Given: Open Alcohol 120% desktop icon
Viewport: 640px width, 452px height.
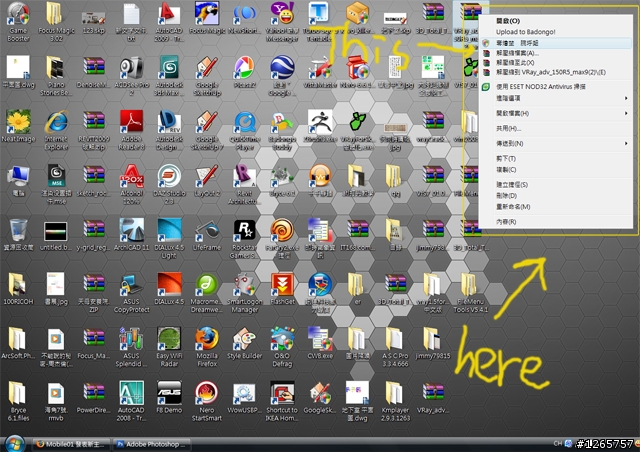Looking at the screenshot, I should click(131, 185).
